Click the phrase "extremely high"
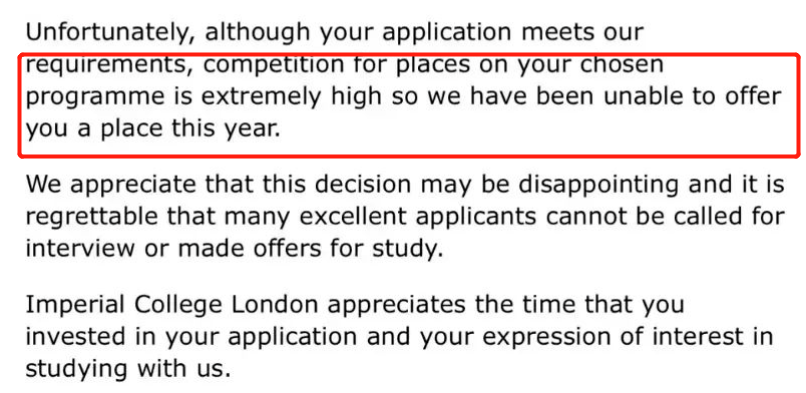Viewport: 806px width, 393px height. [291, 97]
